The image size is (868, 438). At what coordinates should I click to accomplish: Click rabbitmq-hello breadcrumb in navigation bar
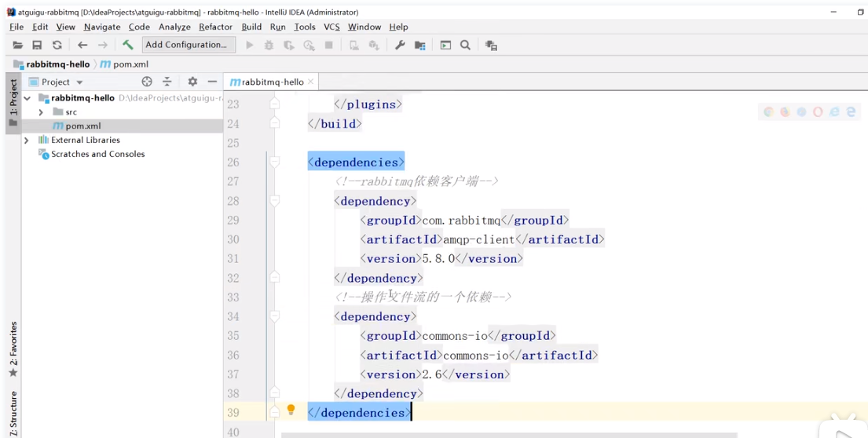(x=52, y=64)
